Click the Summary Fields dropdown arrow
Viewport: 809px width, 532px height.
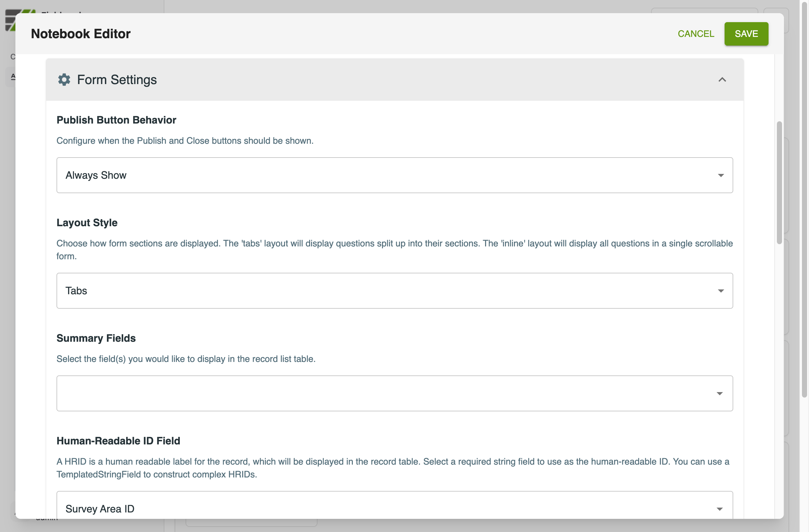coord(720,393)
